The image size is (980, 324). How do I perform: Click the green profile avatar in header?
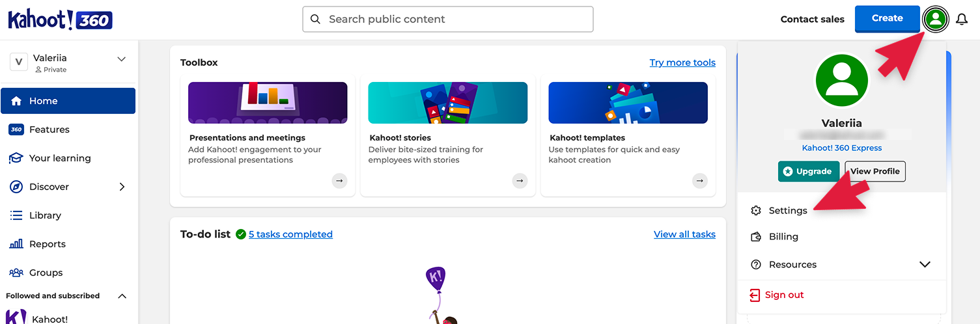point(936,19)
